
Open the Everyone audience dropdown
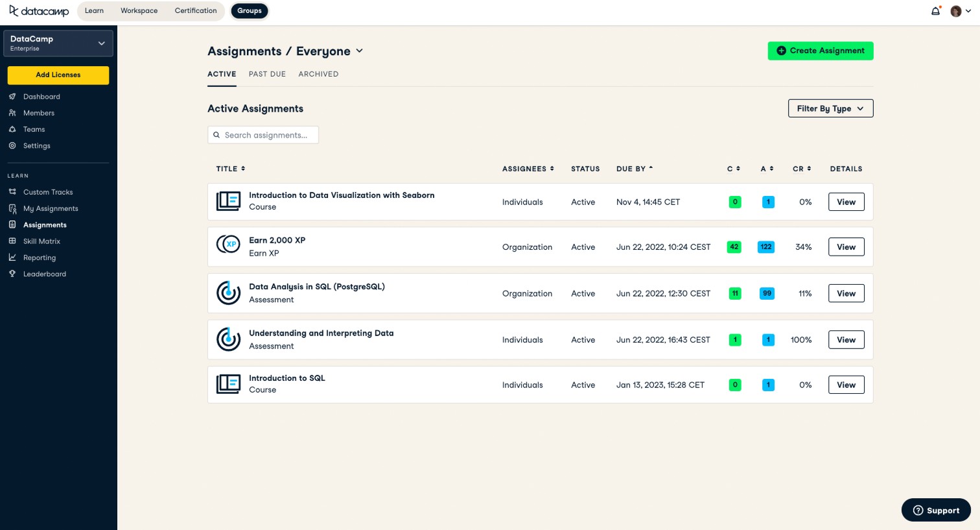pyautogui.click(x=330, y=51)
